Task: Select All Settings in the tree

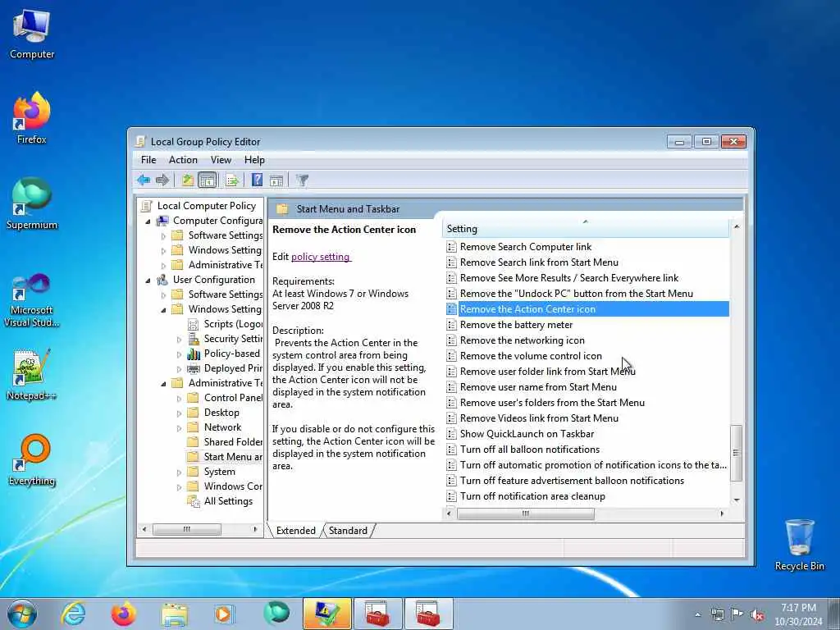Action: pos(228,501)
